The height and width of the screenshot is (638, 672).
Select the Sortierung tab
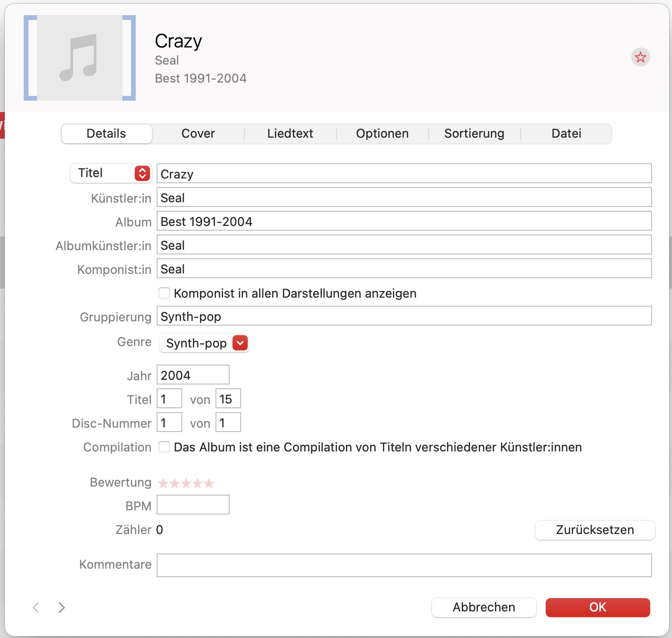(x=474, y=133)
